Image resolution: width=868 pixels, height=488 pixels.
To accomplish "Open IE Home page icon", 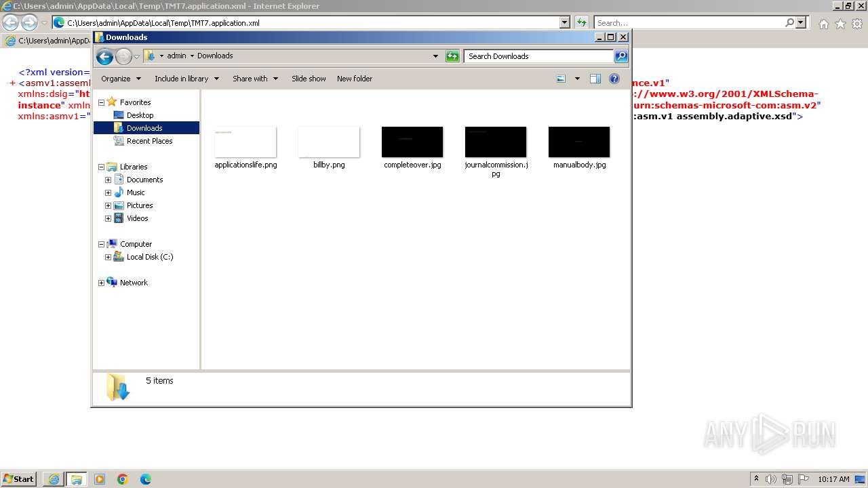I will [x=823, y=24].
